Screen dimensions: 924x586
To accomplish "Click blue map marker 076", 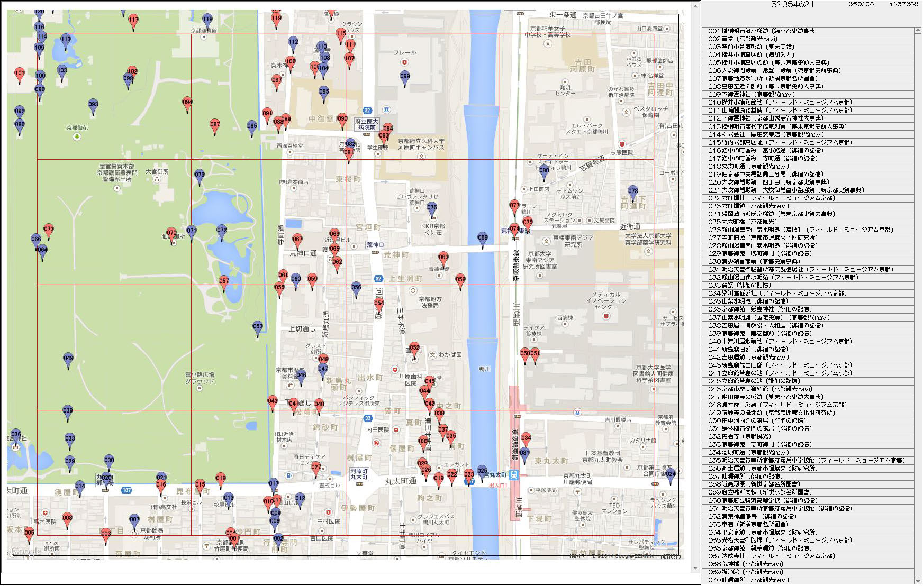I will point(432,210).
